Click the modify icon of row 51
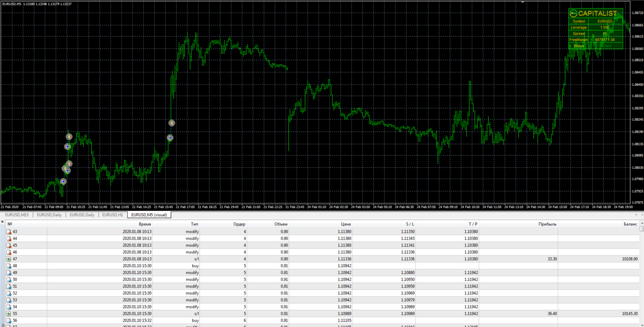Image resolution: width=644 pixels, height=327 pixels. (x=9, y=287)
